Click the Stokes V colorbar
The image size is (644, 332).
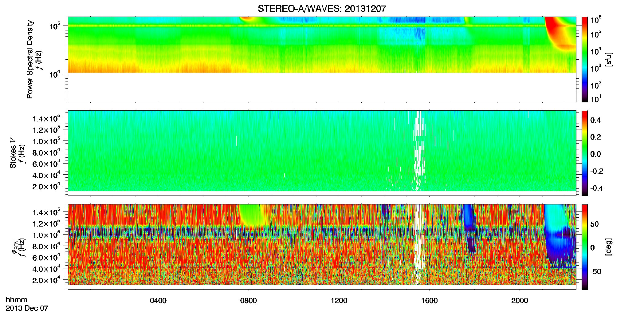[x=585, y=153]
